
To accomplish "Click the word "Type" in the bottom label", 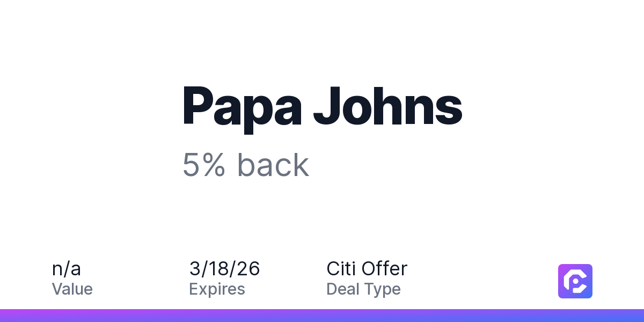I will (x=381, y=289).
